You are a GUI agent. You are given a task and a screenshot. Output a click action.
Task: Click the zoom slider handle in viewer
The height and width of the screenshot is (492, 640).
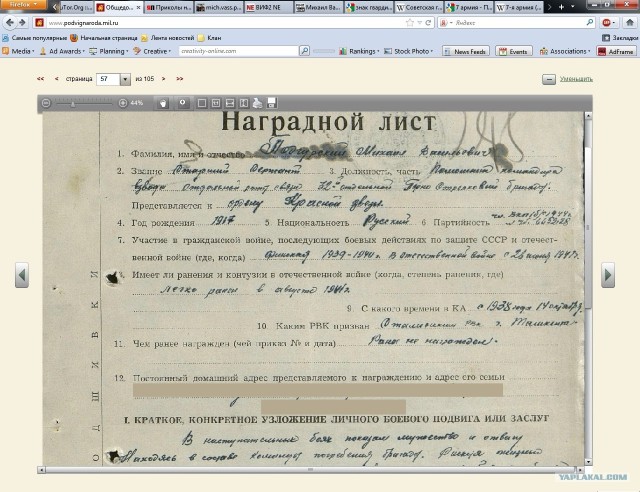tap(73, 104)
